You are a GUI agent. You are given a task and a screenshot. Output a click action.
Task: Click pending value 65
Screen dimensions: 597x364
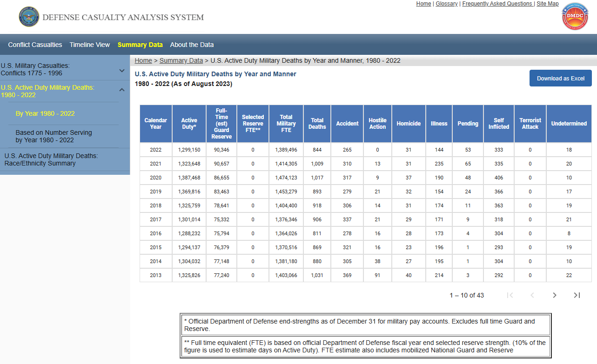[468, 164]
